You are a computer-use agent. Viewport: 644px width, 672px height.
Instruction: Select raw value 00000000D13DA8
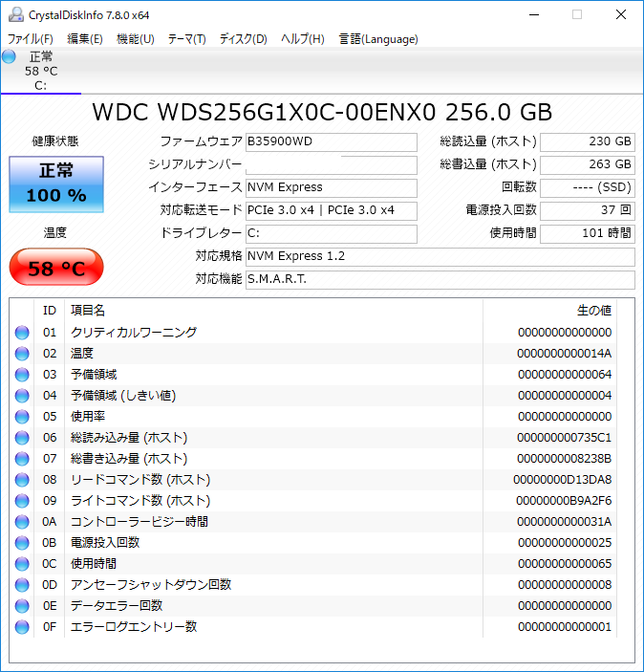coord(563,480)
